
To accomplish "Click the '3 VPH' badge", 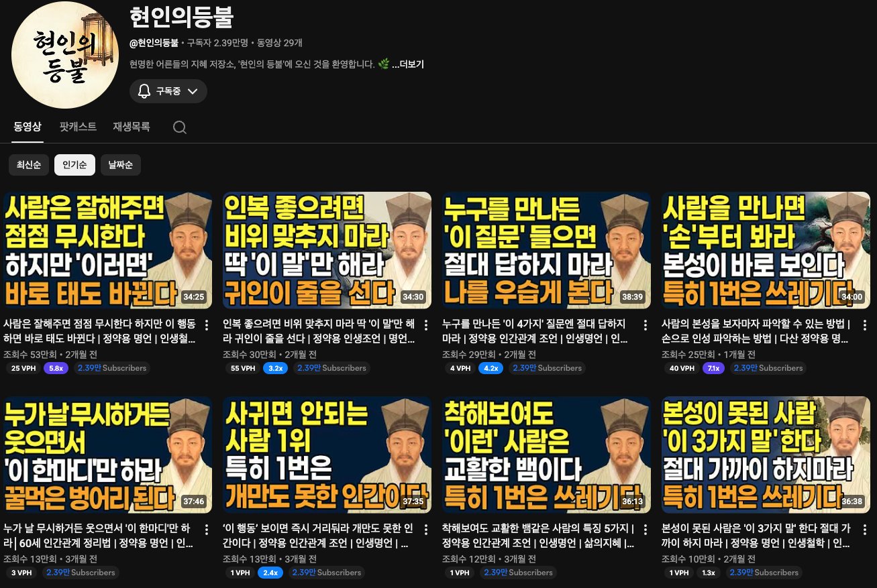I will tap(21, 573).
